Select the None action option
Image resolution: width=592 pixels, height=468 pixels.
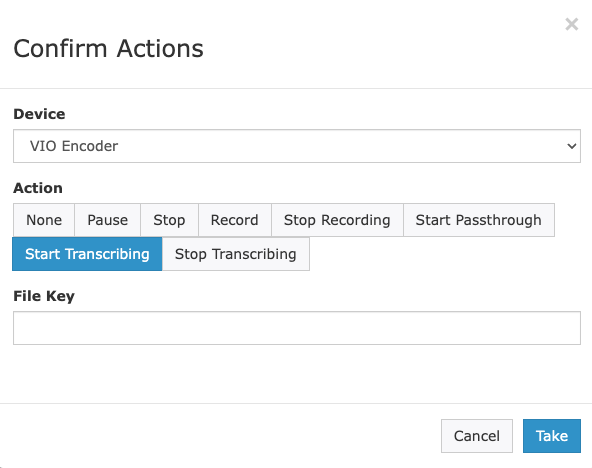point(44,220)
